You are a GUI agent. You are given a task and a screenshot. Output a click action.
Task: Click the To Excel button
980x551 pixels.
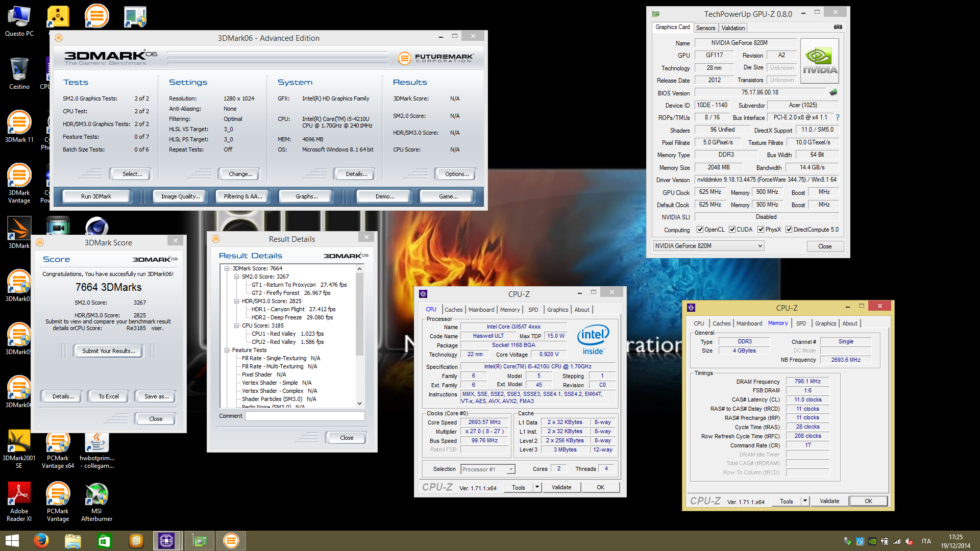pos(109,396)
